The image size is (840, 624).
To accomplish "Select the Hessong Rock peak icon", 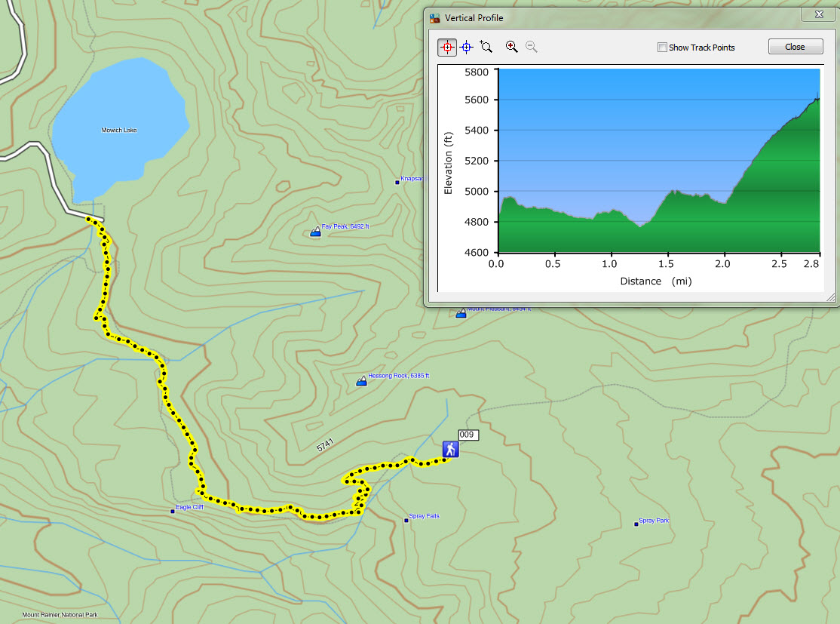I will pyautogui.click(x=361, y=382).
